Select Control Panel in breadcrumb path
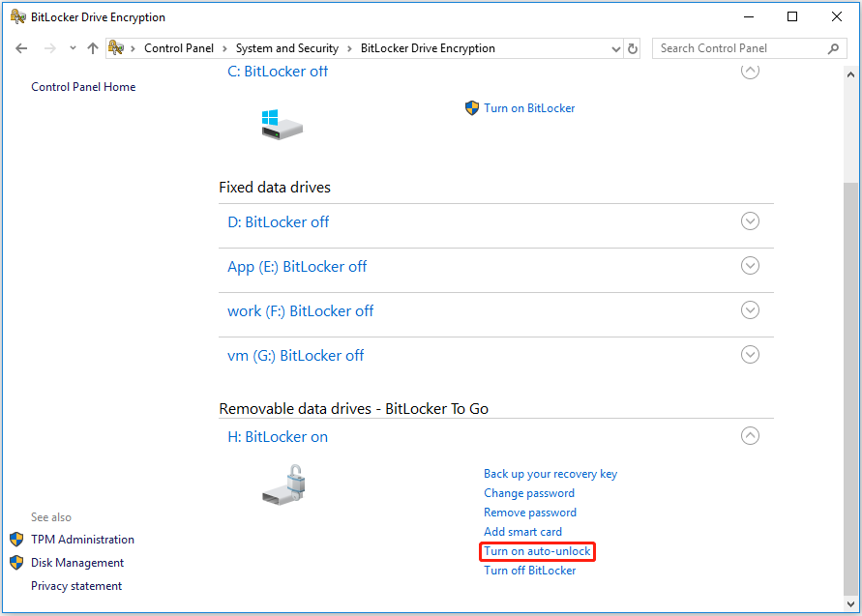The image size is (862, 616). 181,48
